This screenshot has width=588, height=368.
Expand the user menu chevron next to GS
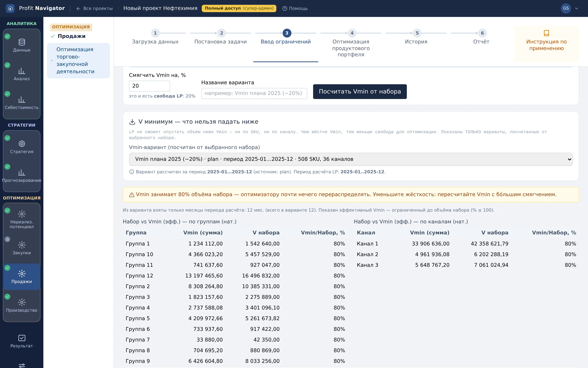click(577, 8)
